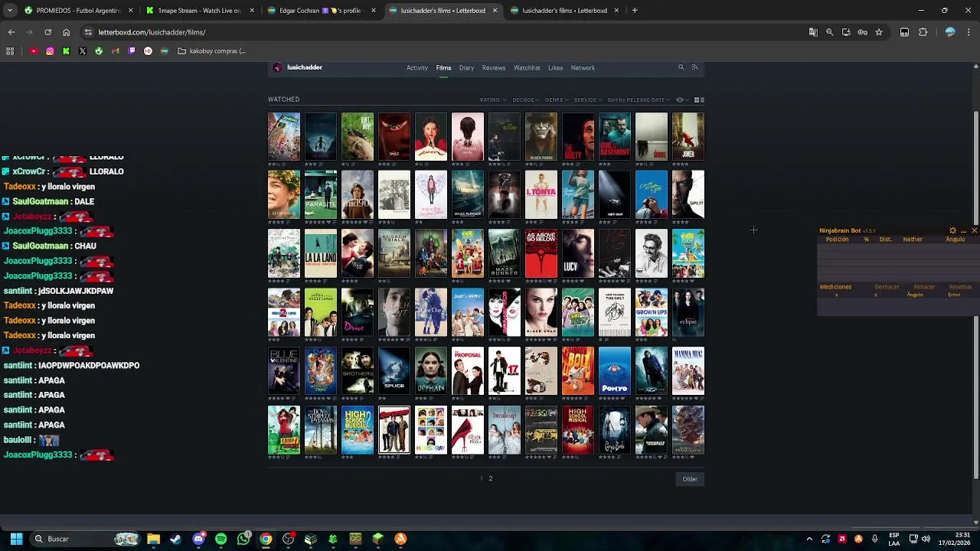The height and width of the screenshot is (551, 980).
Task: Open the Ponyo film poster
Action: [614, 371]
